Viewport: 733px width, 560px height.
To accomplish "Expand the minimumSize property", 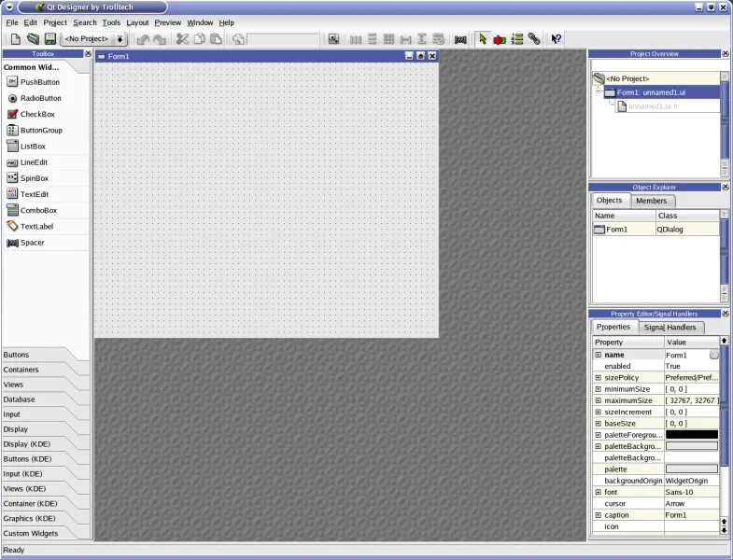I will (x=598, y=389).
